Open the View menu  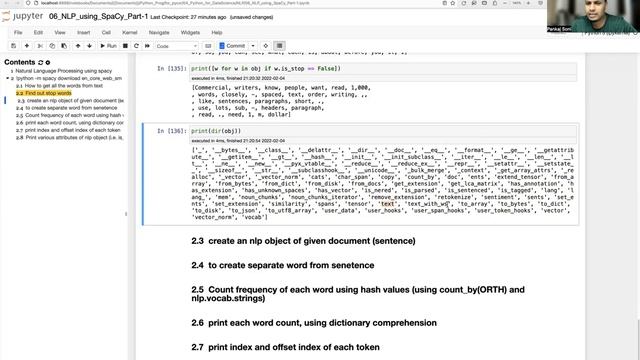60,32
